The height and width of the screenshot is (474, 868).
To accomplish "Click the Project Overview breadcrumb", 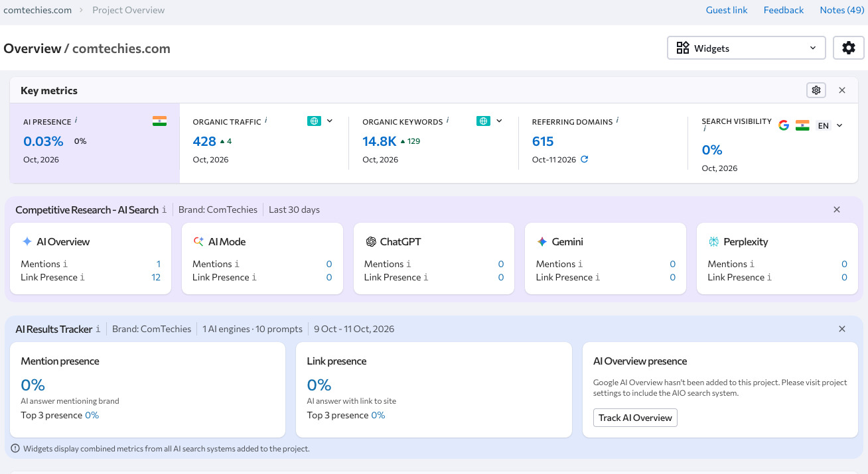I will coord(129,10).
